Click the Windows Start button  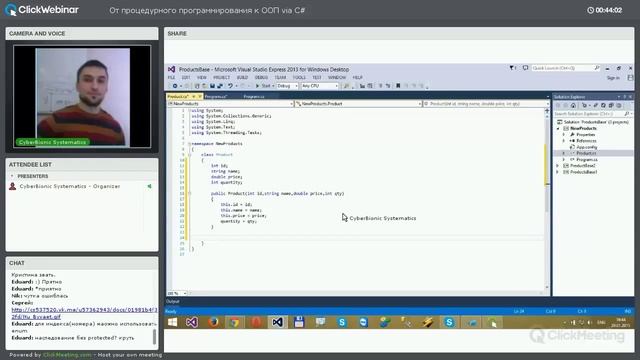click(x=173, y=322)
